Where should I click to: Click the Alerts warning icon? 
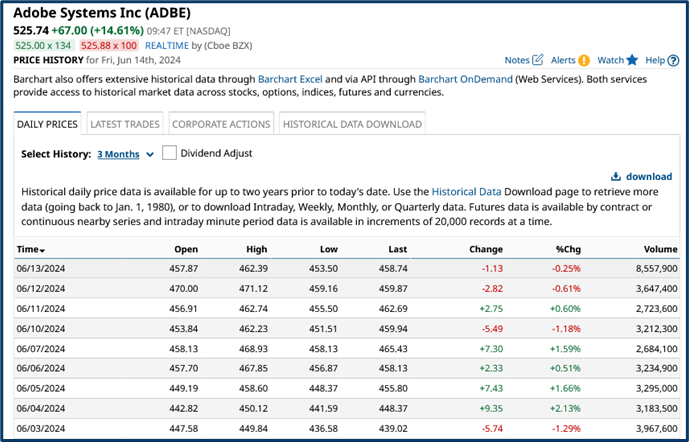(584, 61)
